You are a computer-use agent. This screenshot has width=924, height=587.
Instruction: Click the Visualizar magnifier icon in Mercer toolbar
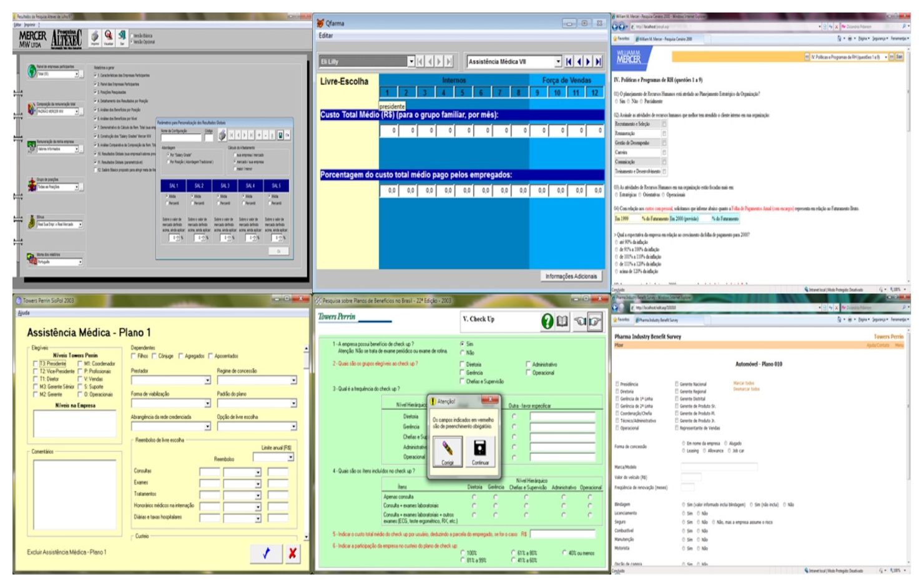point(109,36)
